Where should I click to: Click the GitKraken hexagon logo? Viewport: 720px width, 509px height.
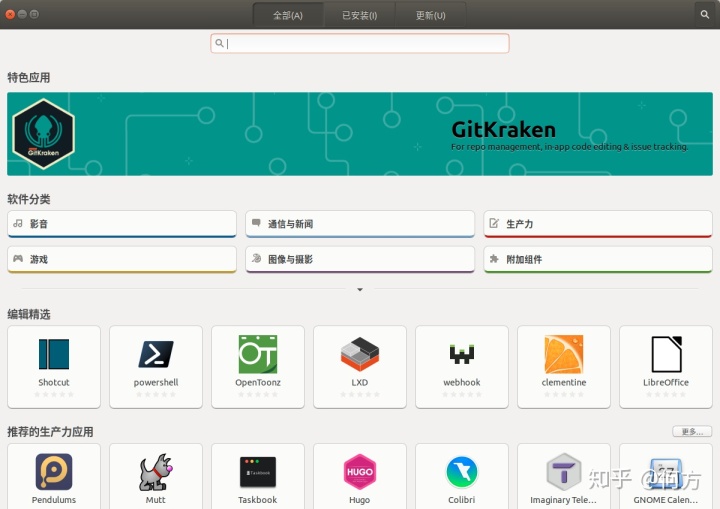click(44, 134)
